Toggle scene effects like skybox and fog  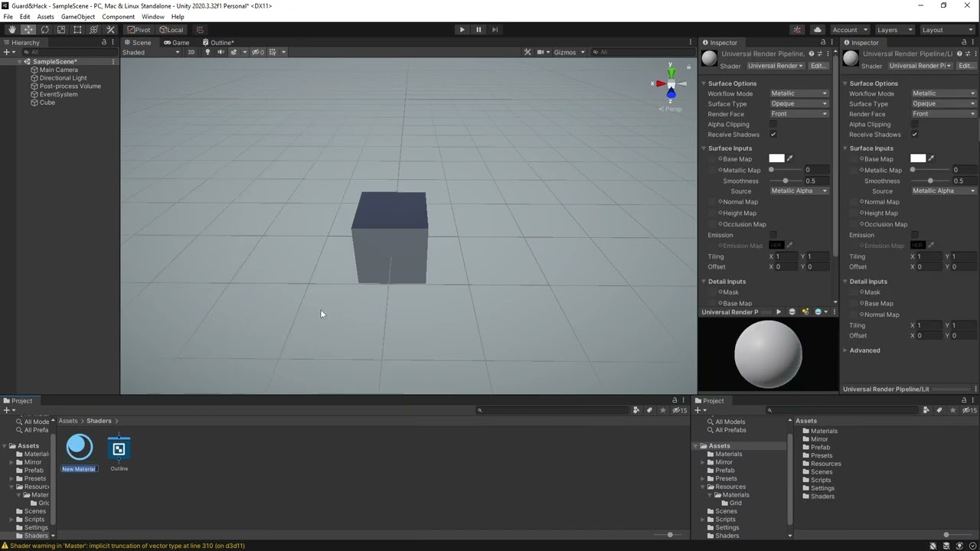[234, 52]
